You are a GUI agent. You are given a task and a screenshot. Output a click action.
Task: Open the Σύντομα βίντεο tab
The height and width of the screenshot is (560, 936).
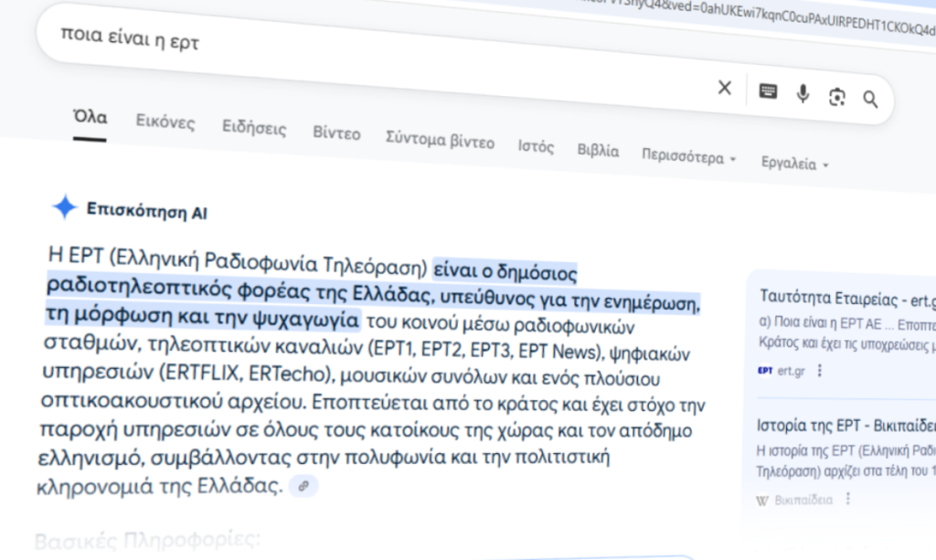pos(440,140)
